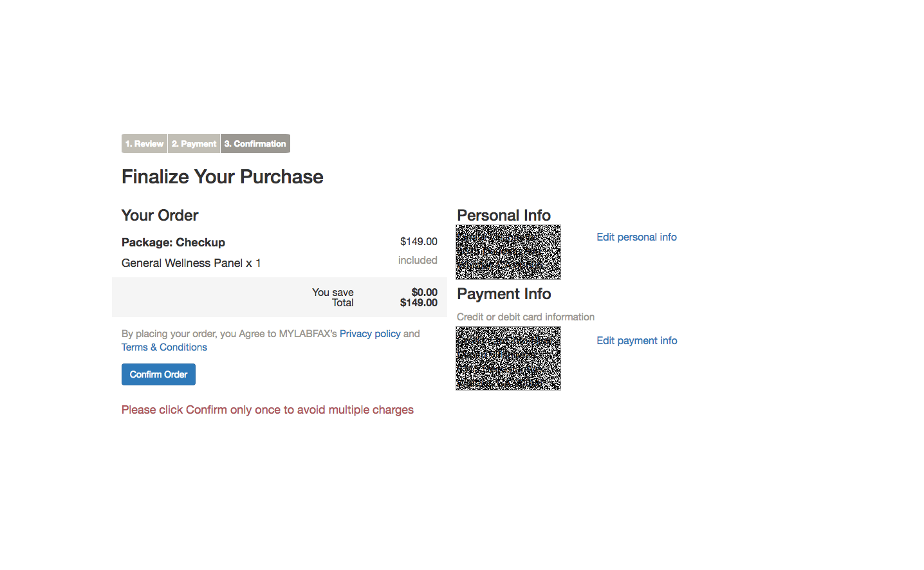Click the Confirm Order button

[x=158, y=374]
